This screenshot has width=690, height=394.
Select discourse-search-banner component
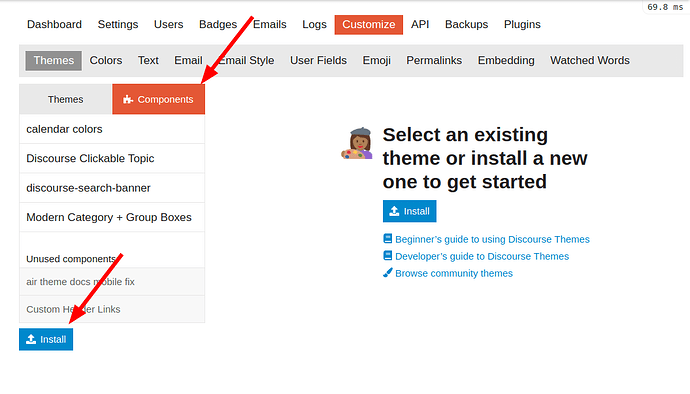(x=112, y=188)
